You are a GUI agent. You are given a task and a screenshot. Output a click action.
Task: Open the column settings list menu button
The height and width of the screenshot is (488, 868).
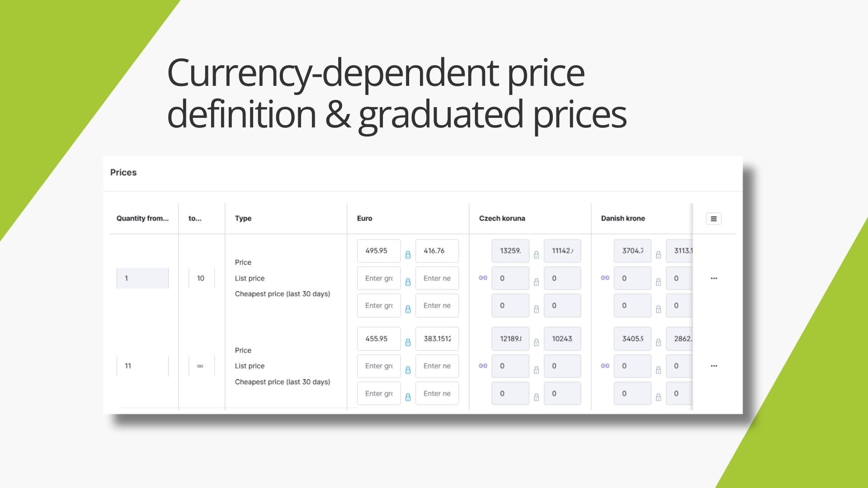[x=713, y=219]
